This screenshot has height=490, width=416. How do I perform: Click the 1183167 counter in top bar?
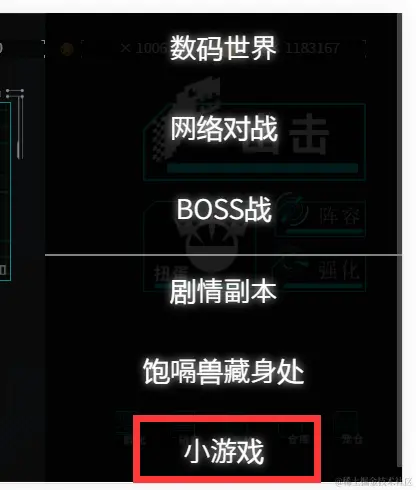(312, 49)
